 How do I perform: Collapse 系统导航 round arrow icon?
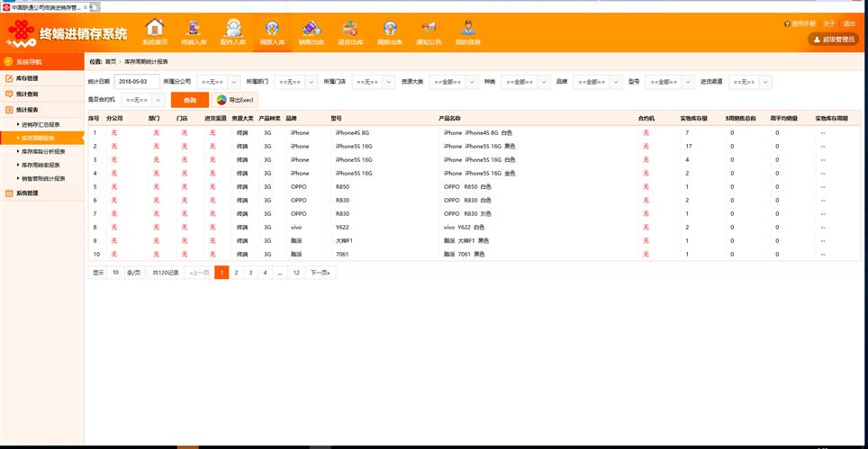[x=8, y=62]
